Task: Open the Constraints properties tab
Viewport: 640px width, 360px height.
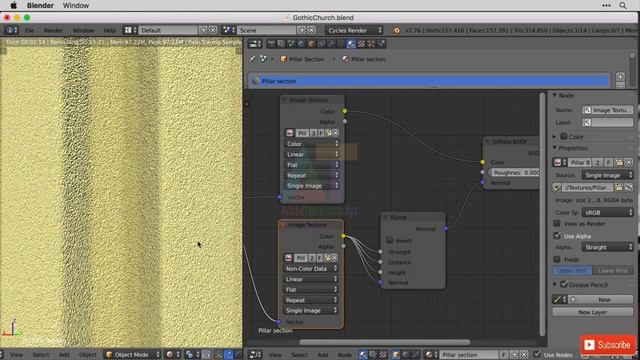Action: (321, 44)
